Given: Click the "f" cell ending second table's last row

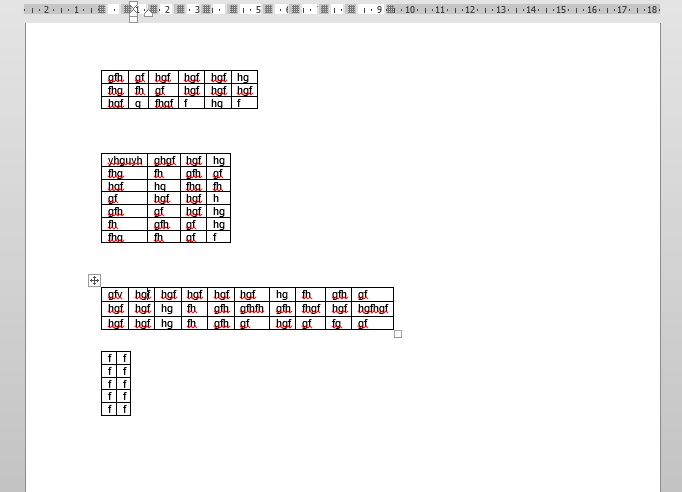Looking at the screenshot, I should [218, 237].
